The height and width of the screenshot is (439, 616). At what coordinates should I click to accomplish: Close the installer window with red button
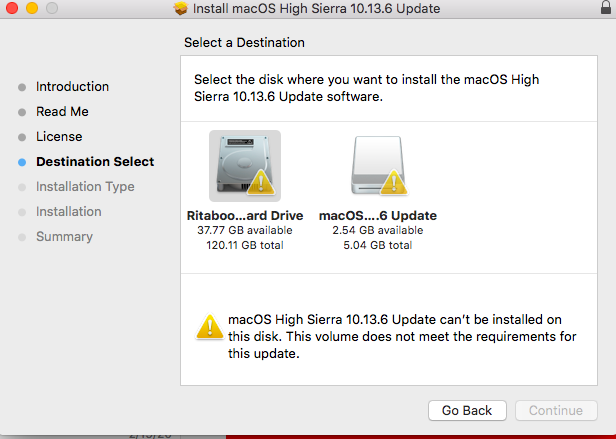coord(12,7)
